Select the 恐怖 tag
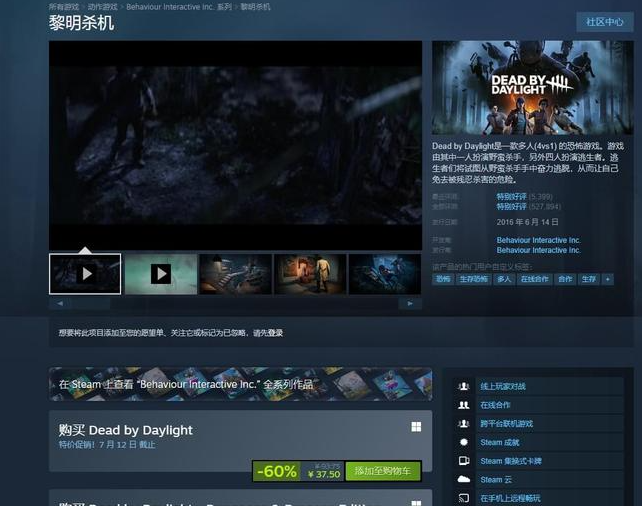This screenshot has width=642, height=506. click(x=443, y=279)
